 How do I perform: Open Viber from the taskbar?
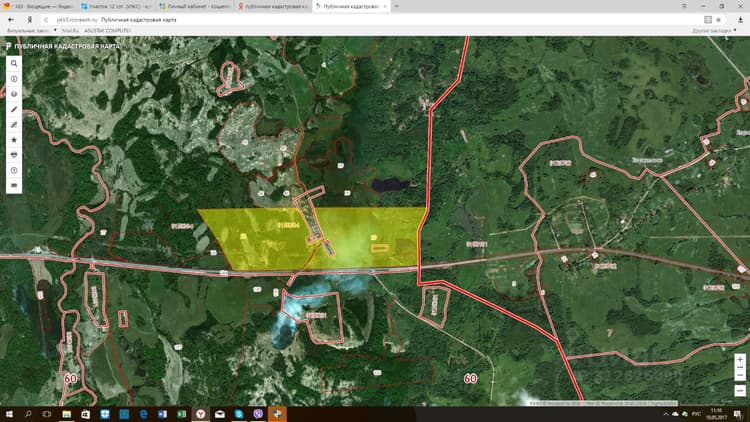(258, 414)
